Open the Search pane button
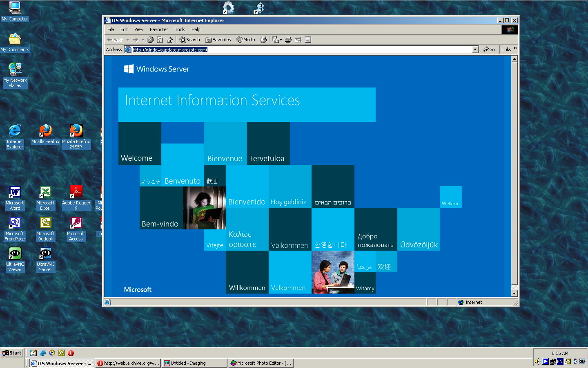 pos(190,40)
